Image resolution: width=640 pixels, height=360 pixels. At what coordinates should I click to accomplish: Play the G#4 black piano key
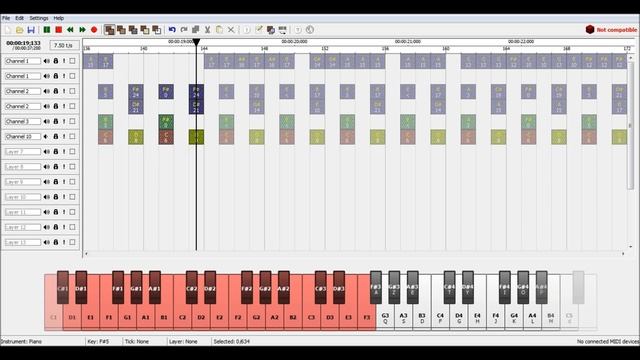523,287
